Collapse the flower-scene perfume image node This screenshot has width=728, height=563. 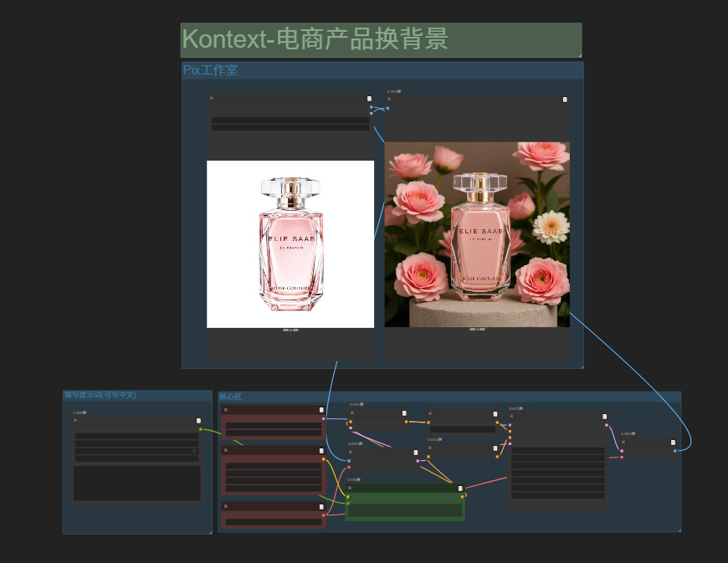389,99
